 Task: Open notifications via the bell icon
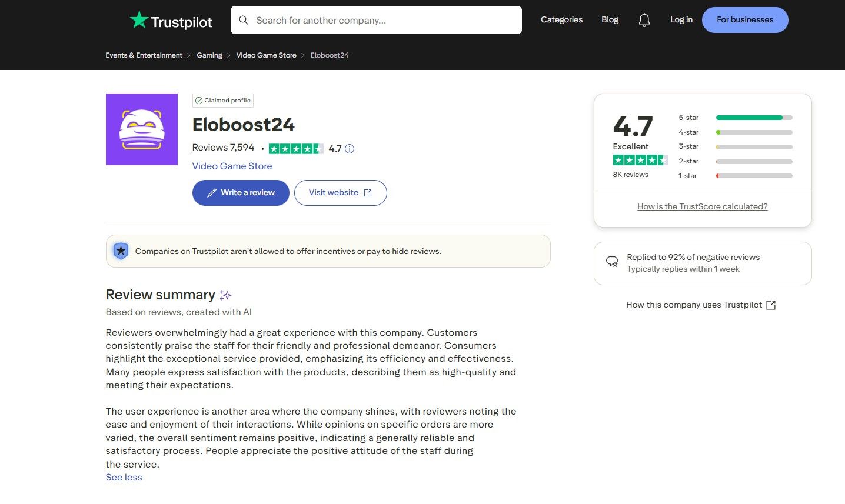click(644, 19)
